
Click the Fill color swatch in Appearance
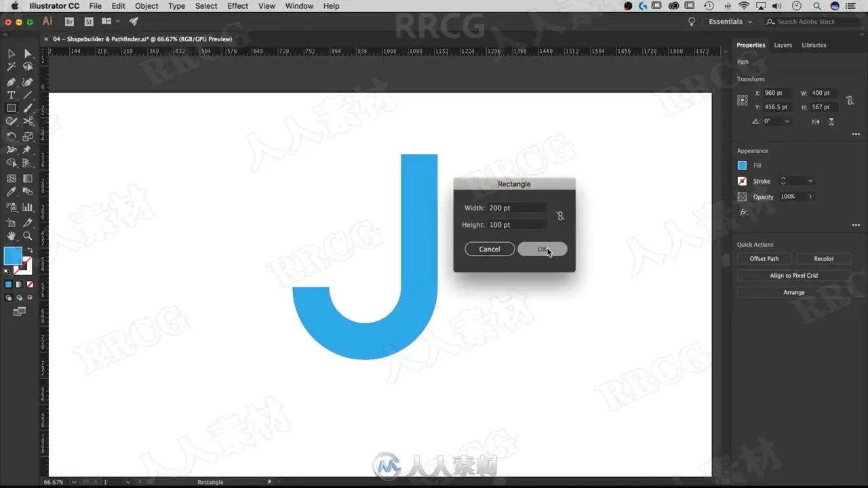[742, 165]
